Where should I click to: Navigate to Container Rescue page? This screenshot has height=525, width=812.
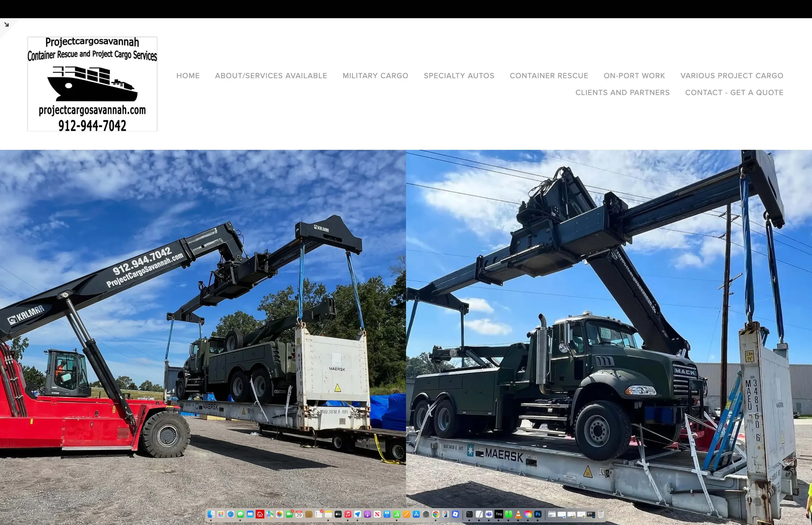pyautogui.click(x=549, y=76)
